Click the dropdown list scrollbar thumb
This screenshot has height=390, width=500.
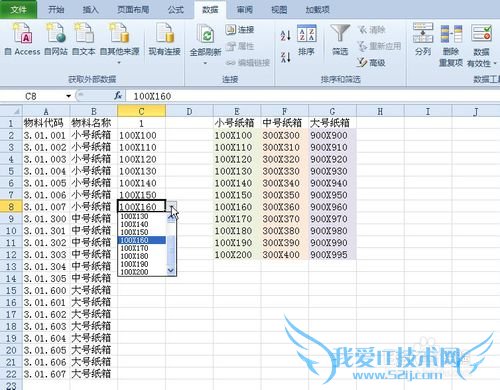coord(171,252)
